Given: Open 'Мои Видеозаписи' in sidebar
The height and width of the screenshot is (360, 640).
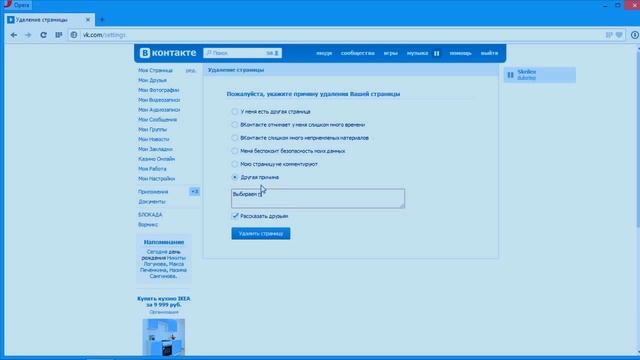Looking at the screenshot, I should 159,100.
